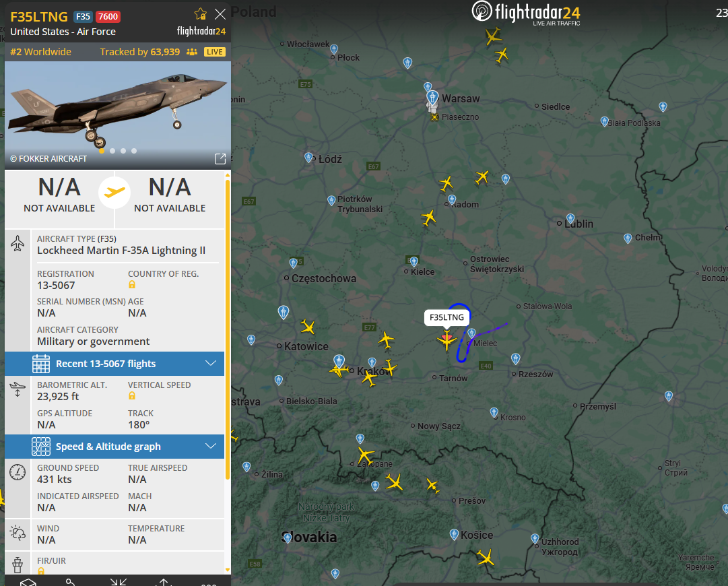
Task: Click the share upload arrow icon
Action: (x=164, y=582)
